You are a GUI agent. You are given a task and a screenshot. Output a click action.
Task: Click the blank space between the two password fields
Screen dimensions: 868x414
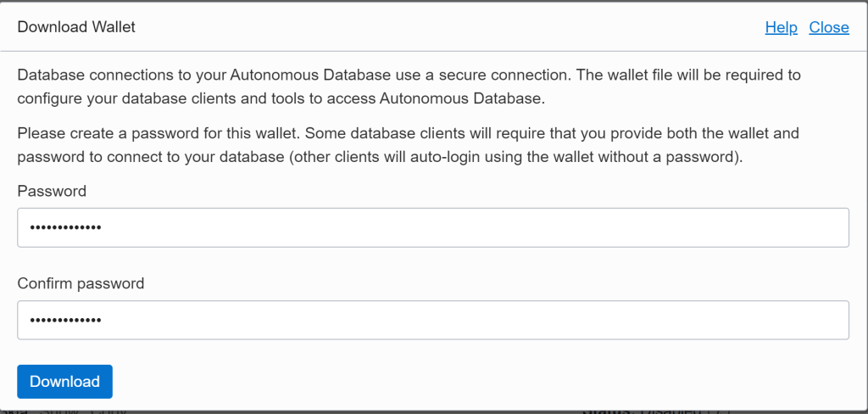click(433, 263)
